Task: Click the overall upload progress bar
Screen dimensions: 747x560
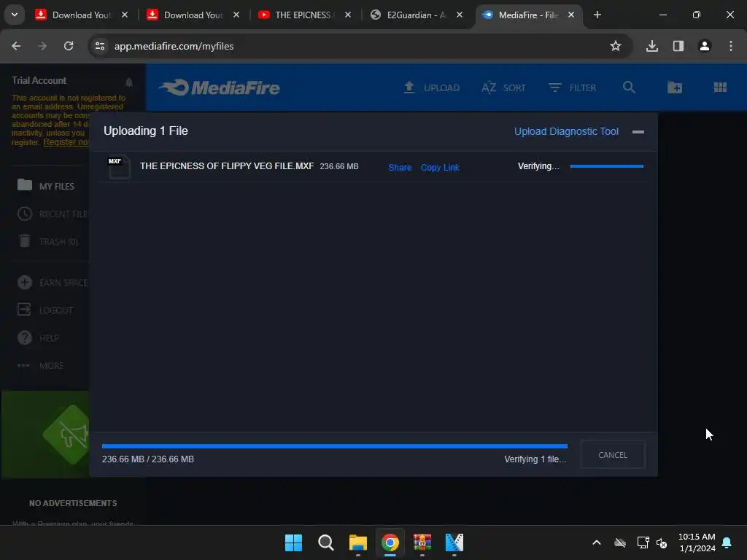Action: pyautogui.click(x=334, y=446)
